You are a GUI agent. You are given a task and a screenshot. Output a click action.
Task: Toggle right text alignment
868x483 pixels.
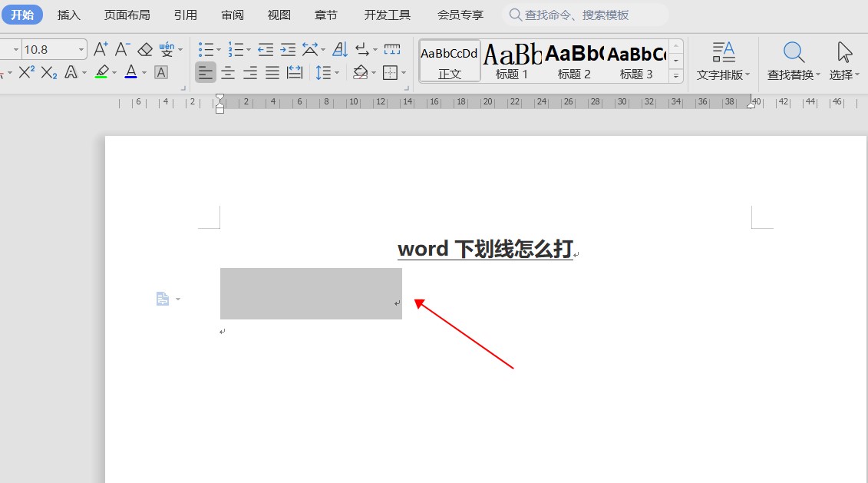click(x=250, y=73)
